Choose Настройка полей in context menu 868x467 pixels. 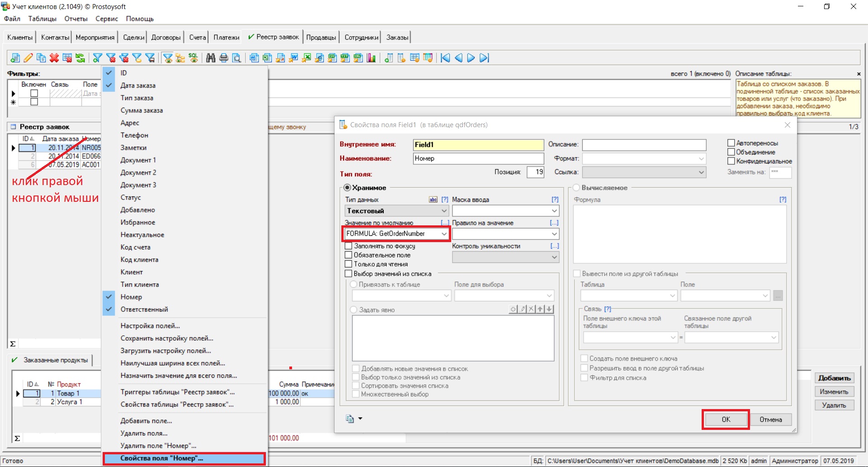pyautogui.click(x=150, y=326)
